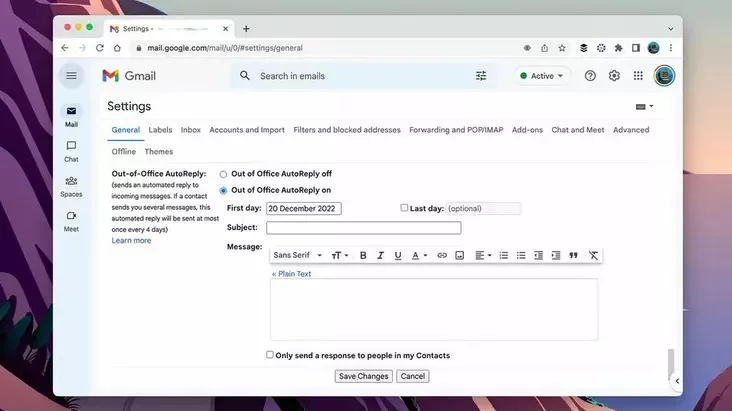Image resolution: width=732 pixels, height=411 pixels.
Task: Click the Save Changes button
Action: tap(363, 377)
